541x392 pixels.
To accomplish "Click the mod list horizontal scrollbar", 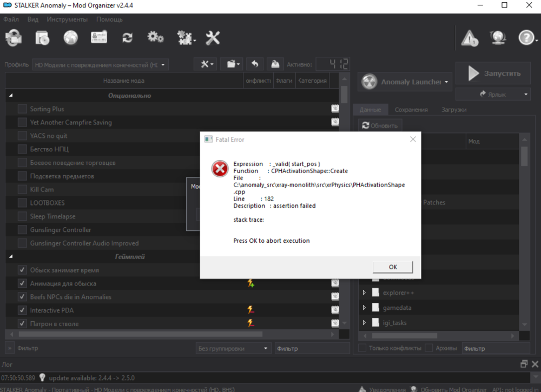I will pyautogui.click(x=162, y=335).
